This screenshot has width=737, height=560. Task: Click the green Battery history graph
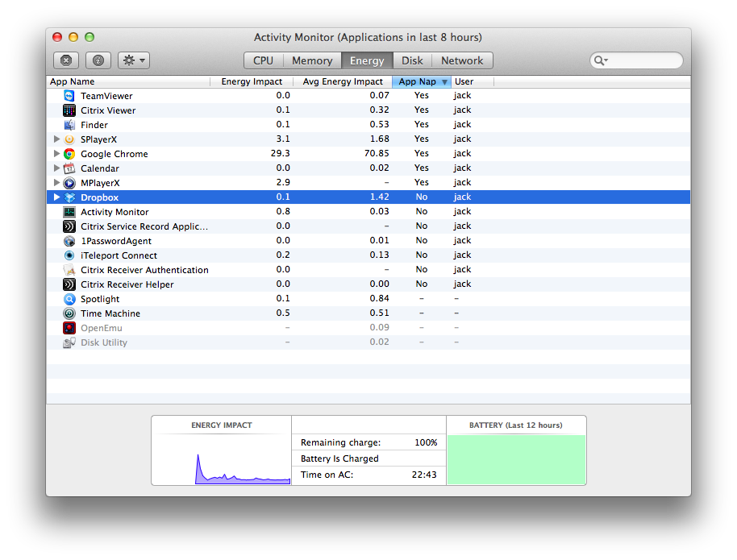point(516,459)
